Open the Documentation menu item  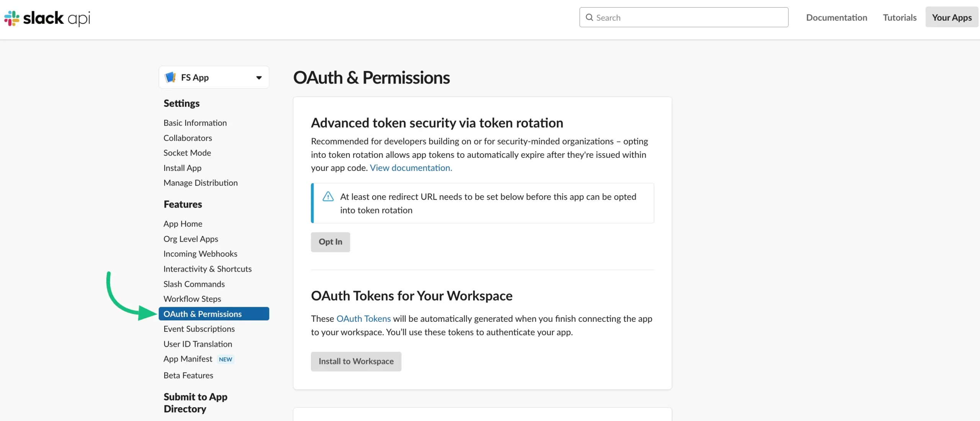click(836, 17)
